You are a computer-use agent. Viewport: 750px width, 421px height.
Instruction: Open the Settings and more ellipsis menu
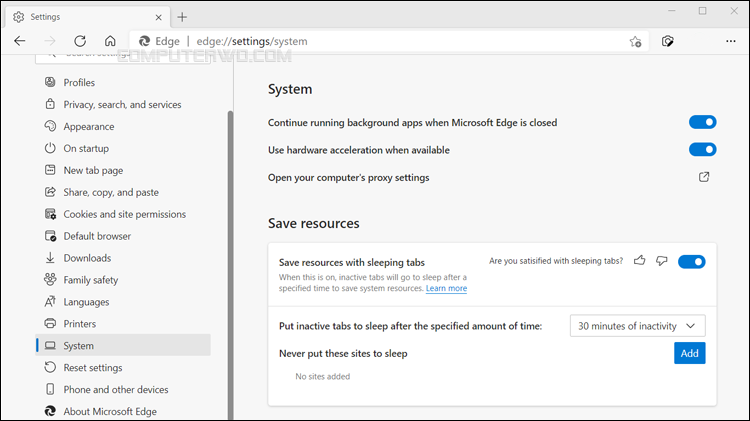click(730, 41)
